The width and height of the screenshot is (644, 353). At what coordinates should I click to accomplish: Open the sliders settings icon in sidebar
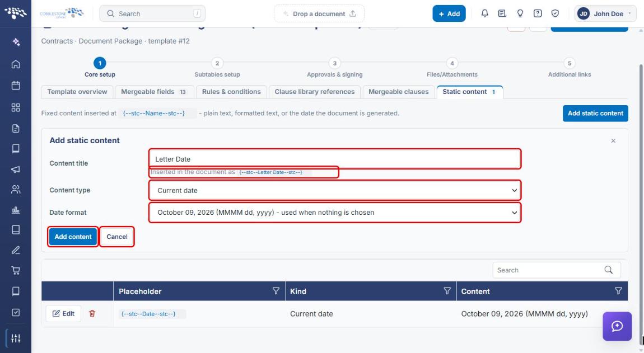(x=16, y=338)
